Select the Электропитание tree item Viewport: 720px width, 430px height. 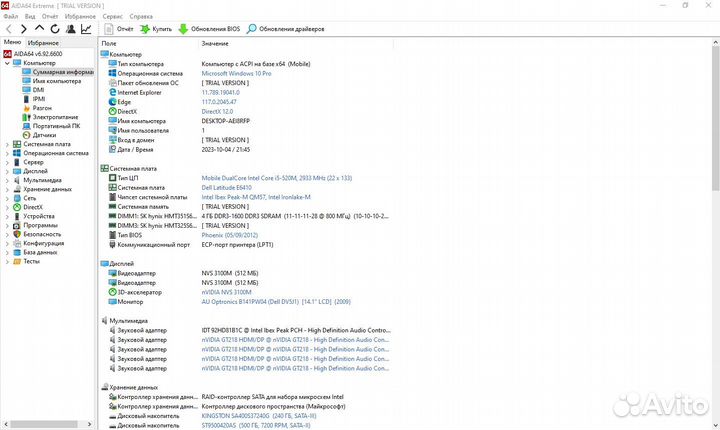point(55,117)
